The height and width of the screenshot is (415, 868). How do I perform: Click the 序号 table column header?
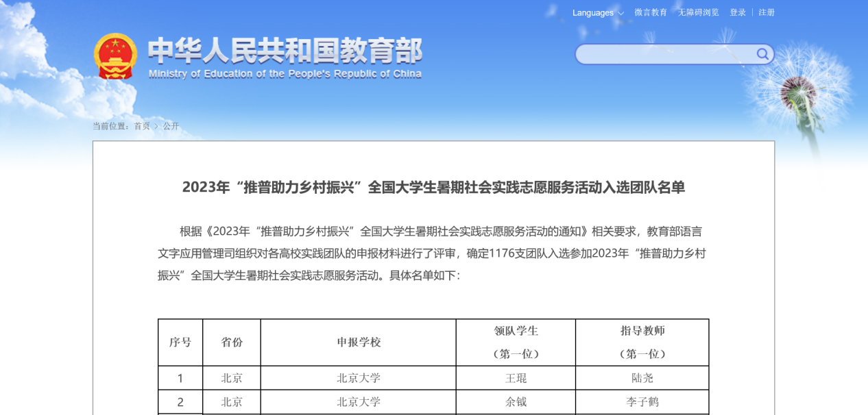click(x=180, y=342)
